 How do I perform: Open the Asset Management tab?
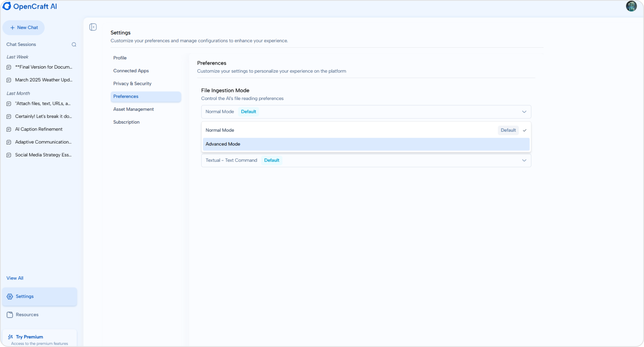point(133,109)
